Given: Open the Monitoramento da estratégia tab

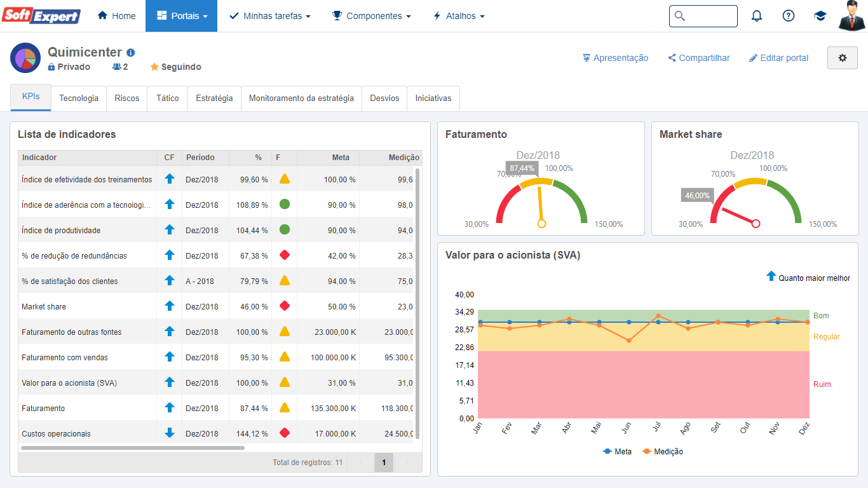Looking at the screenshot, I should [x=301, y=98].
